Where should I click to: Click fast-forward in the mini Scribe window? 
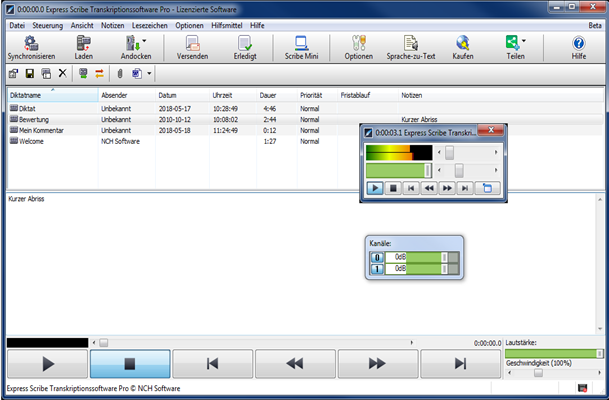447,188
